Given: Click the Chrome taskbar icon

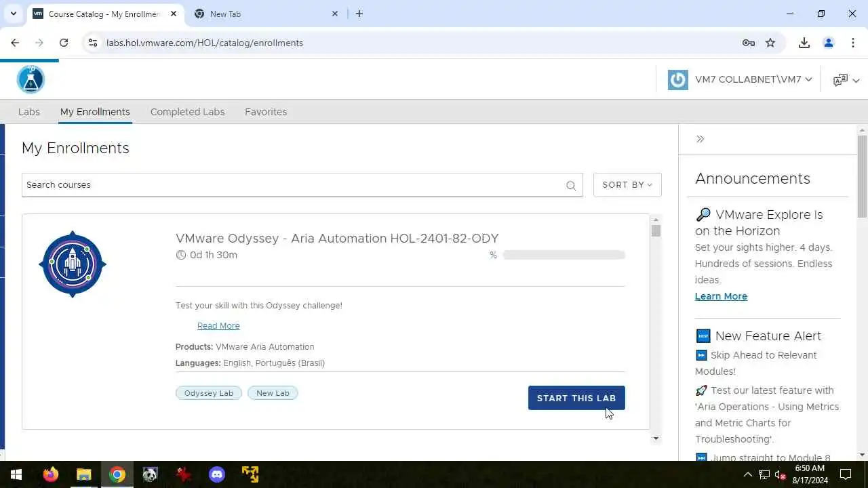Looking at the screenshot, I should pyautogui.click(x=117, y=474).
